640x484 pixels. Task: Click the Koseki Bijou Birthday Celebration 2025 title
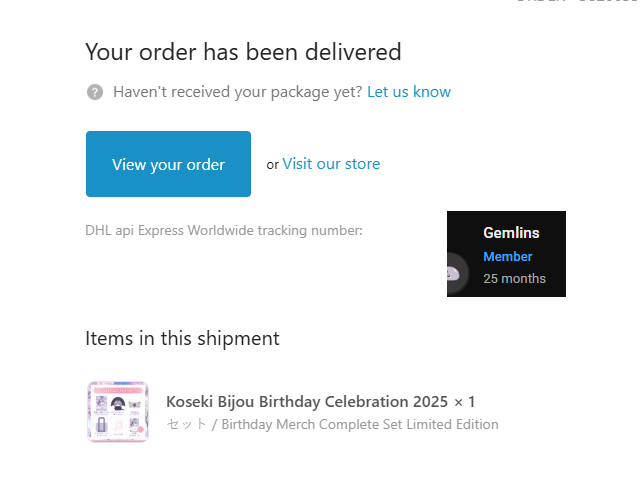coord(307,402)
